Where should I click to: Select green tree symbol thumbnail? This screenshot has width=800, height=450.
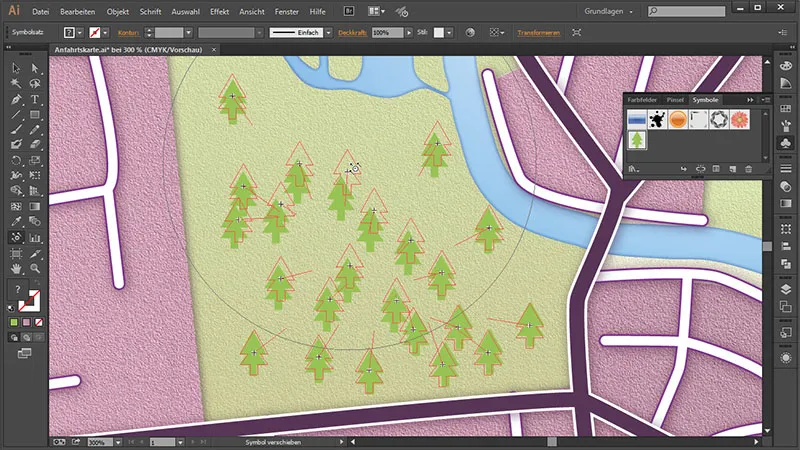[x=637, y=140]
